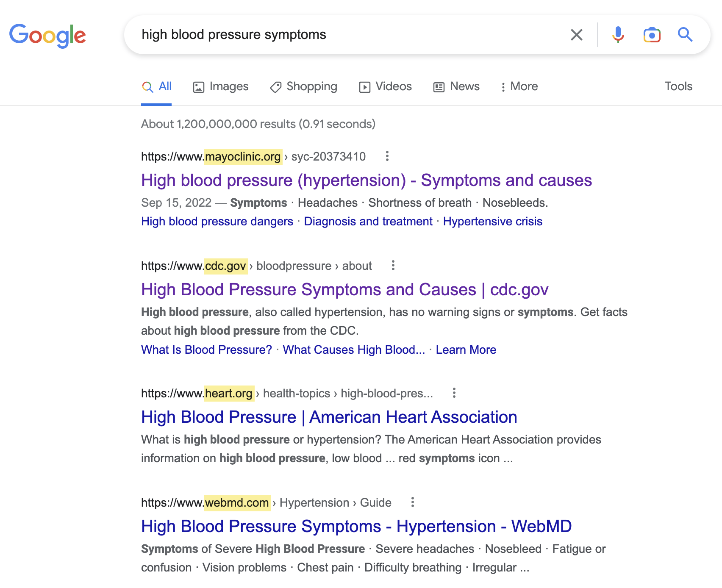Click the Shopping label tag icon

tap(276, 86)
